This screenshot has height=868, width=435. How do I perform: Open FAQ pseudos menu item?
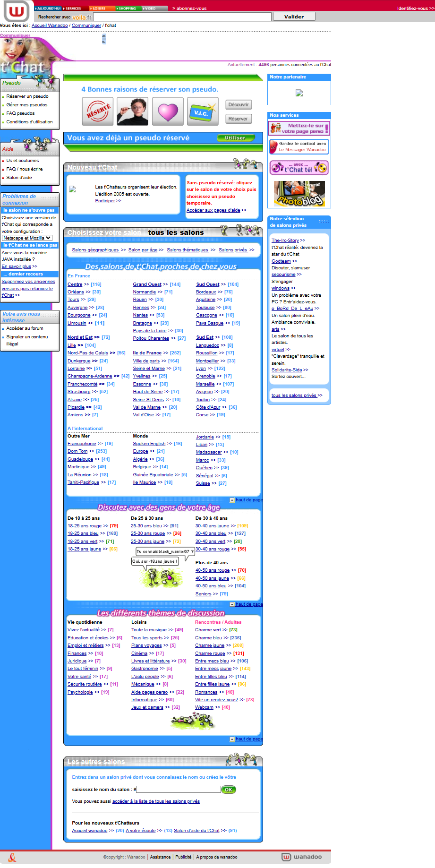click(x=20, y=113)
